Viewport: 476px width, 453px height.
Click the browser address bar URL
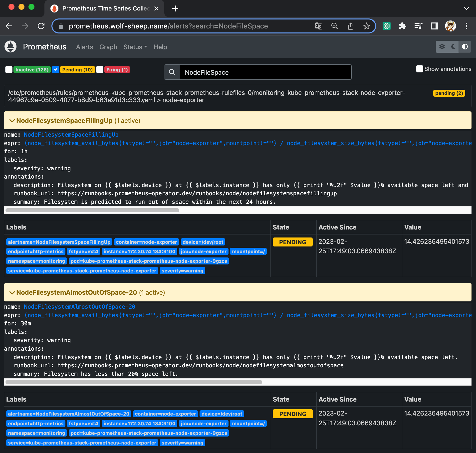click(x=168, y=26)
